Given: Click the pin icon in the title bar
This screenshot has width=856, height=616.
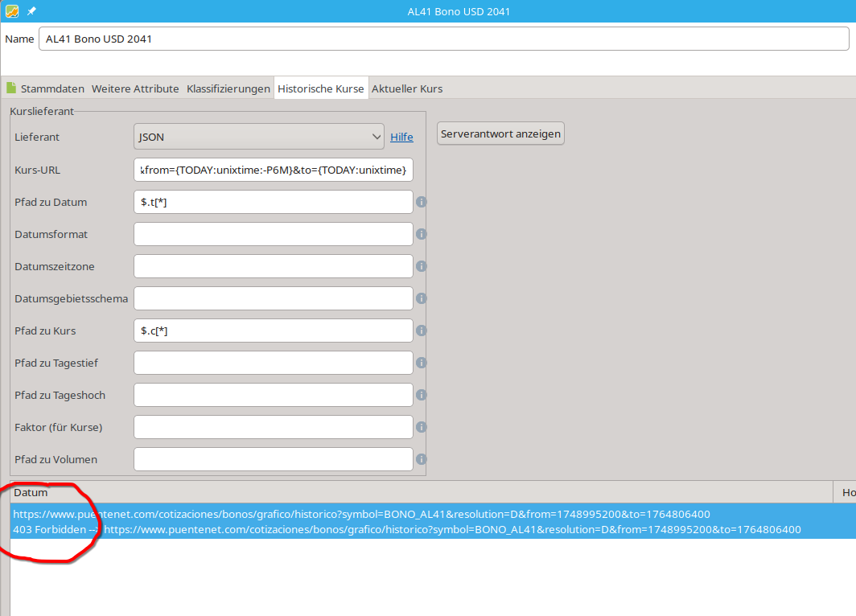Looking at the screenshot, I should [x=31, y=11].
